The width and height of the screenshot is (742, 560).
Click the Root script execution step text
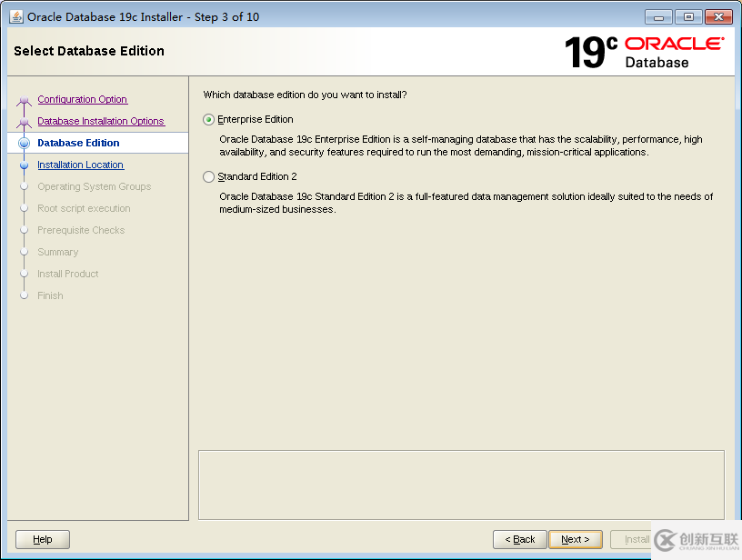(x=84, y=208)
